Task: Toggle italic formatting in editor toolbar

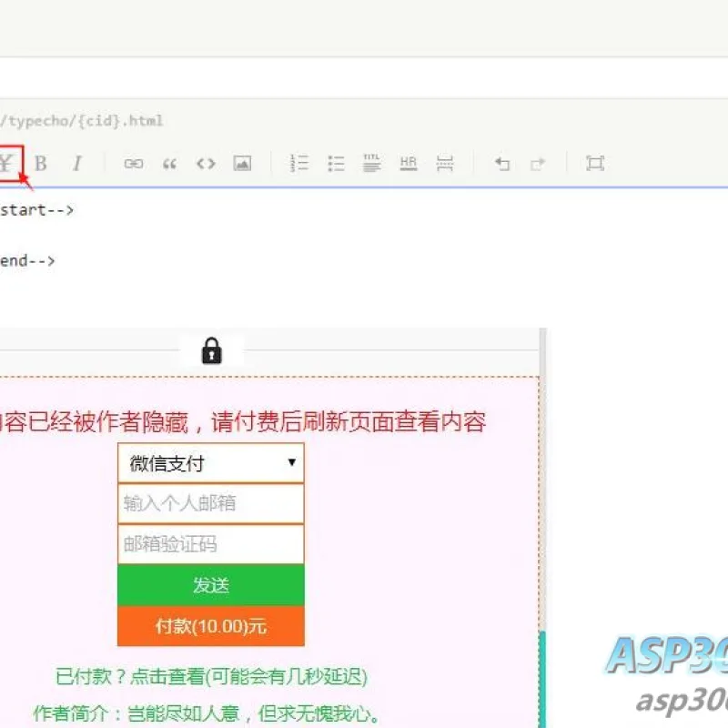Action: click(x=77, y=164)
